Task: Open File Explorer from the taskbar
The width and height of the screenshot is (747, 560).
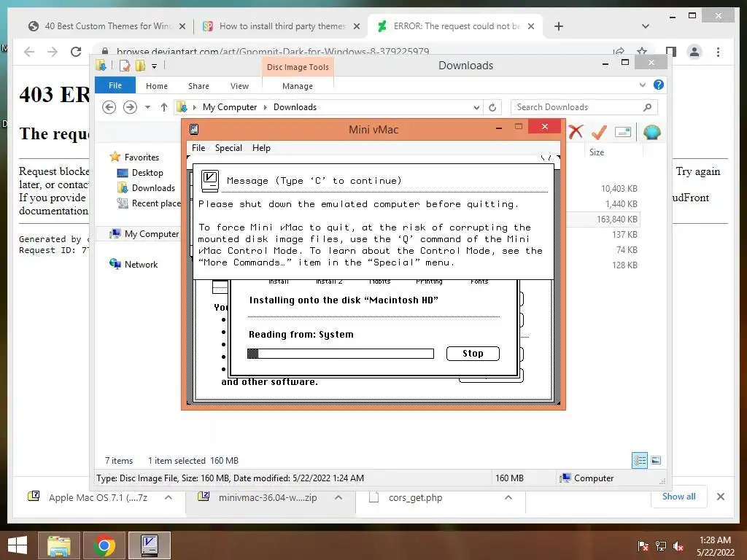Action: (x=58, y=545)
